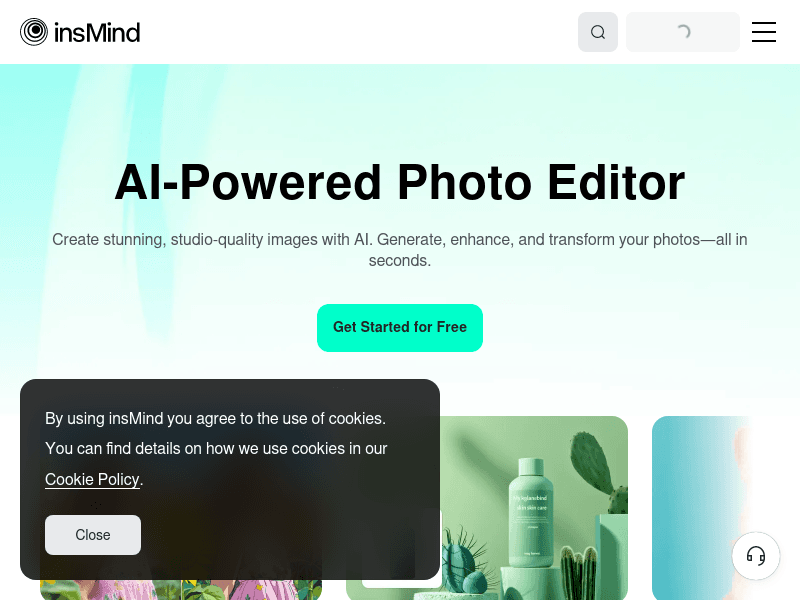Image resolution: width=800 pixels, height=600 pixels.
Task: Open the hamburger menu icon
Action: coord(764,32)
